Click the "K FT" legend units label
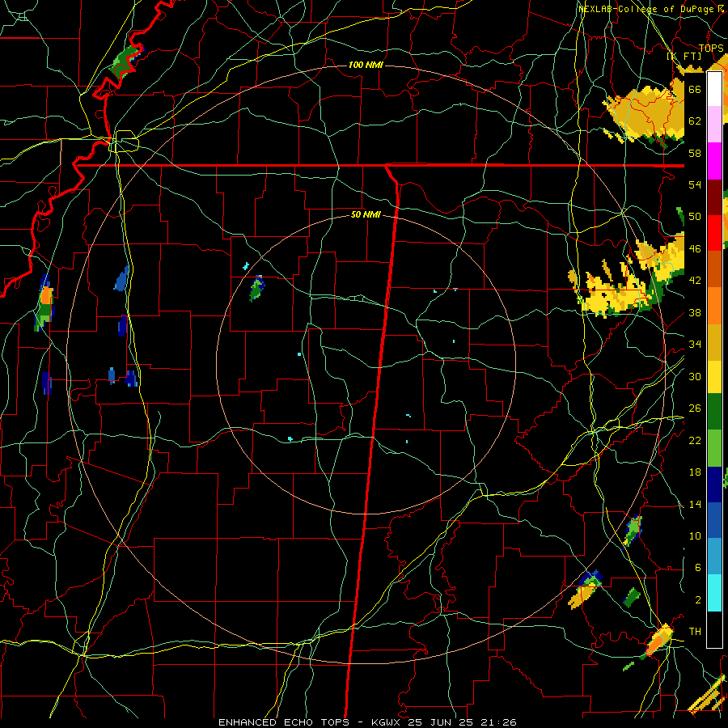This screenshot has width=728, height=728. point(684,57)
